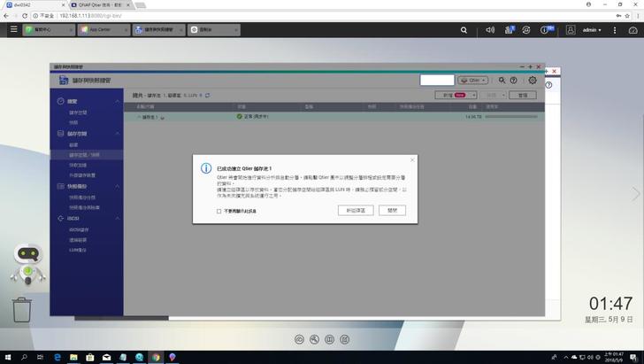644x364 pixels.
Task: Switch to control panel QTS tab
Action: [213, 29]
